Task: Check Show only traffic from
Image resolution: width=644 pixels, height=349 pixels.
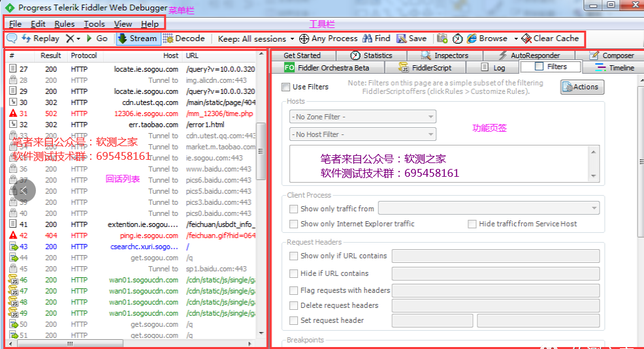Action: click(293, 209)
